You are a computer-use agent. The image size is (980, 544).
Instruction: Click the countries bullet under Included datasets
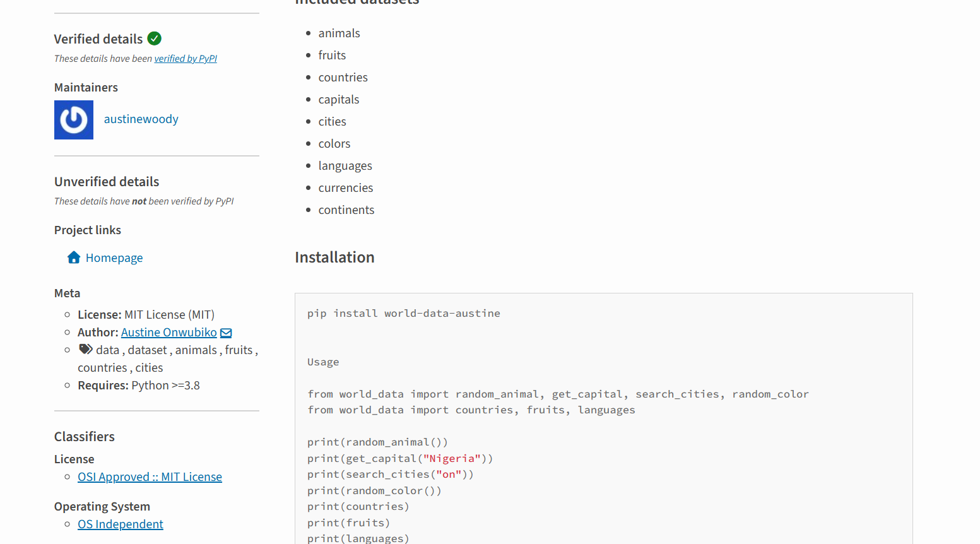[x=343, y=77]
